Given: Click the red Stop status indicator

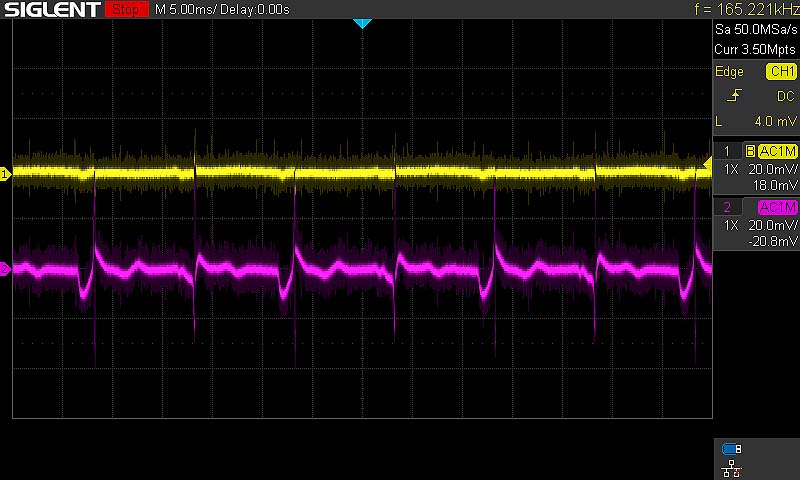Looking at the screenshot, I should click(126, 9).
